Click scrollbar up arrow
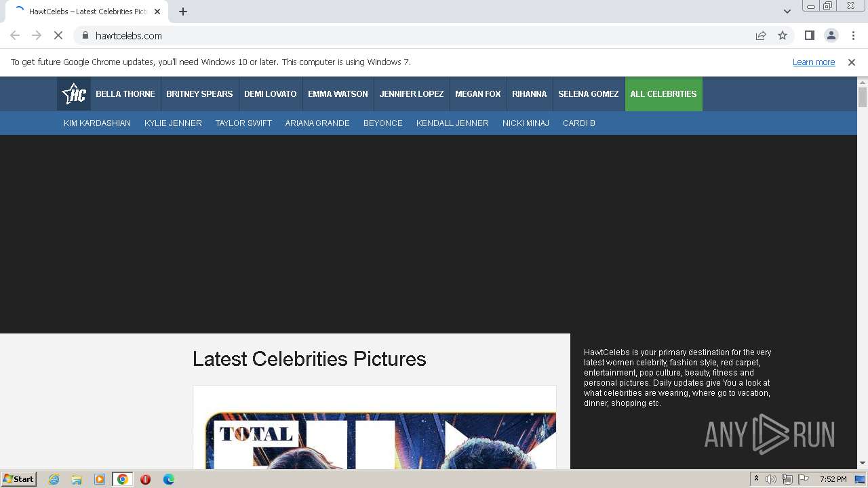 point(863,81)
